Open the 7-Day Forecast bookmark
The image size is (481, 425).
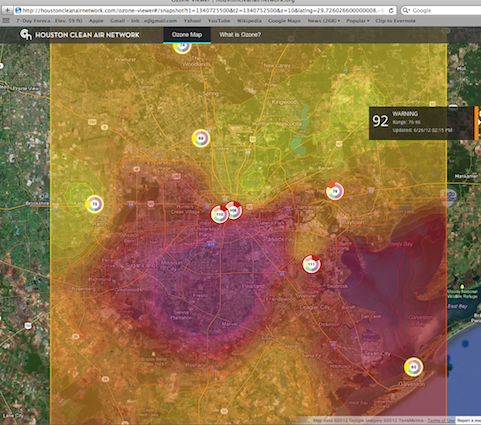49,21
